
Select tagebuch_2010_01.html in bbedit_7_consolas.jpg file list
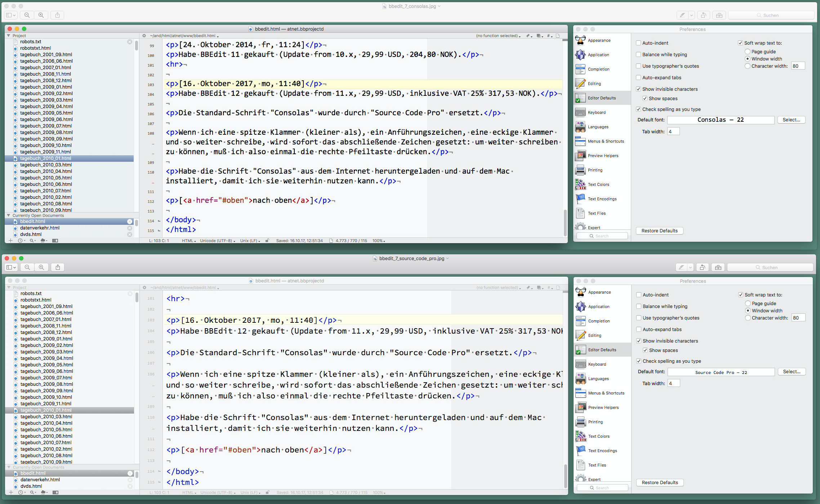point(69,158)
